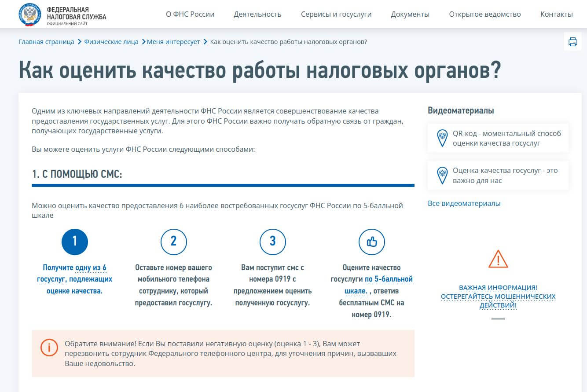Viewport: 587px width, 392px height.
Task: Open 'Сервисы и госуслуги' menu item
Action: tap(336, 14)
